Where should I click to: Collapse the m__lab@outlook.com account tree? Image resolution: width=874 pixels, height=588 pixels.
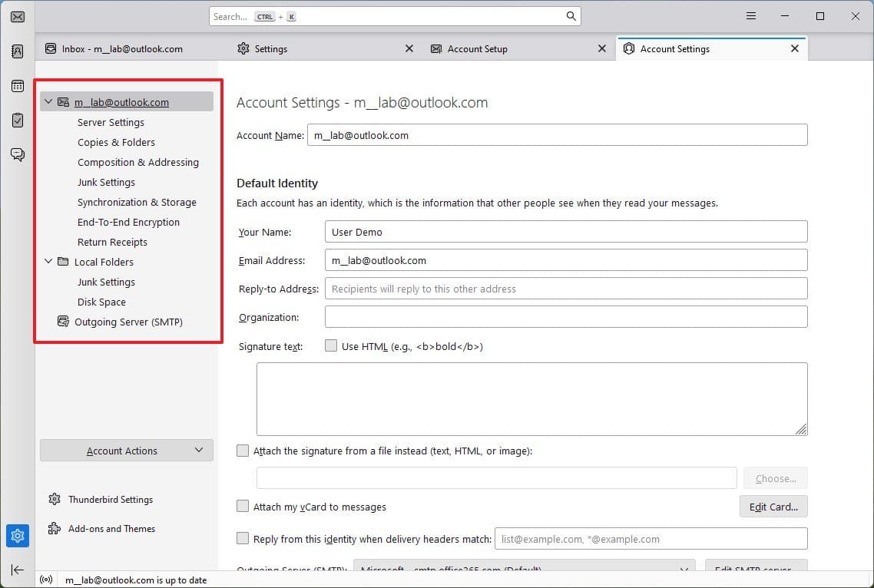pos(49,101)
